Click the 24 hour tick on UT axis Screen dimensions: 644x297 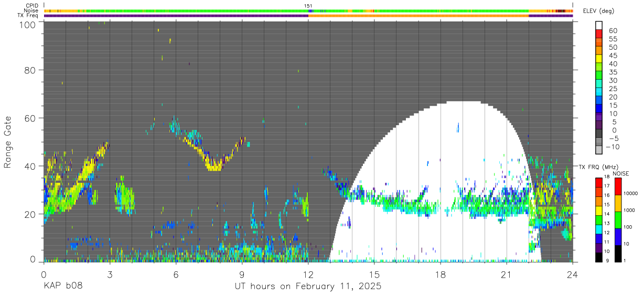[573, 274]
